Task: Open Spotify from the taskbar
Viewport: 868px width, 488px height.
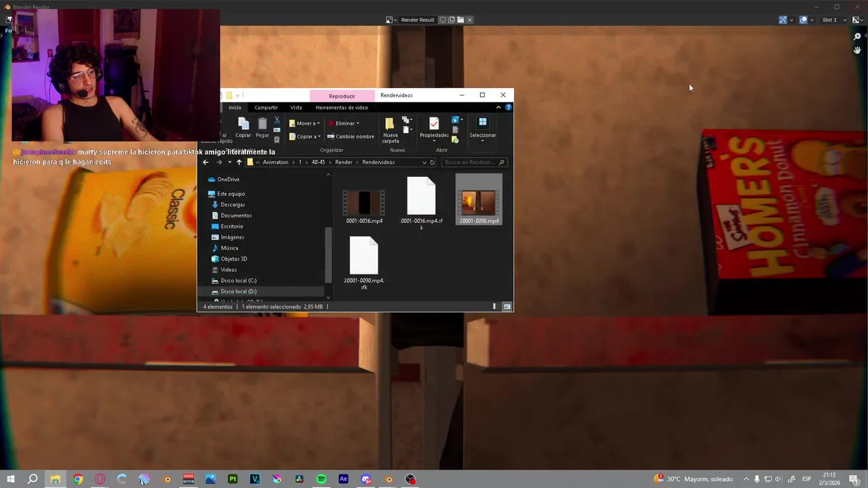Action: tap(321, 479)
